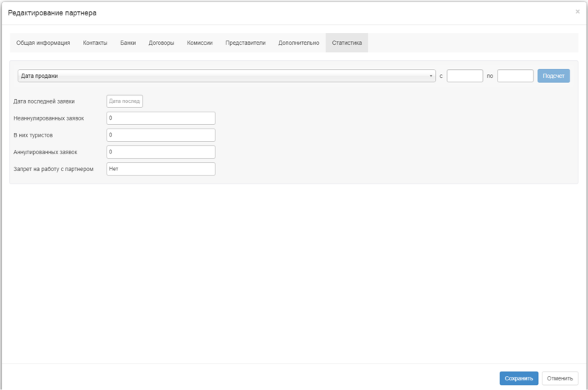The height and width of the screenshot is (390, 588).
Task: Click the Запрет на работу с партнером field
Action: point(160,169)
